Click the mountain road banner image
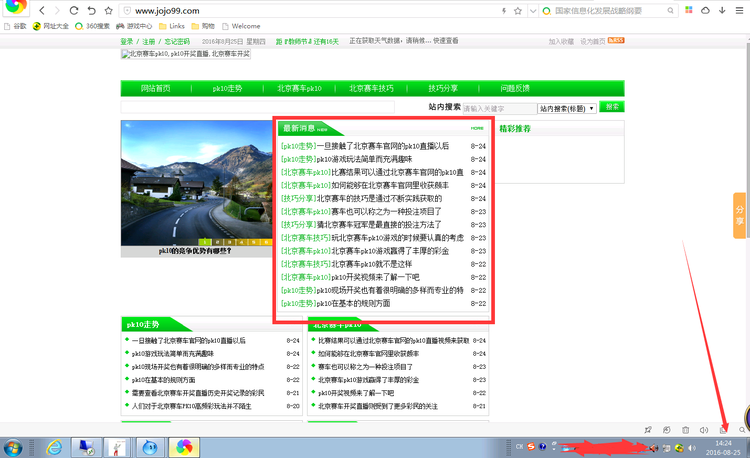 pos(196,183)
